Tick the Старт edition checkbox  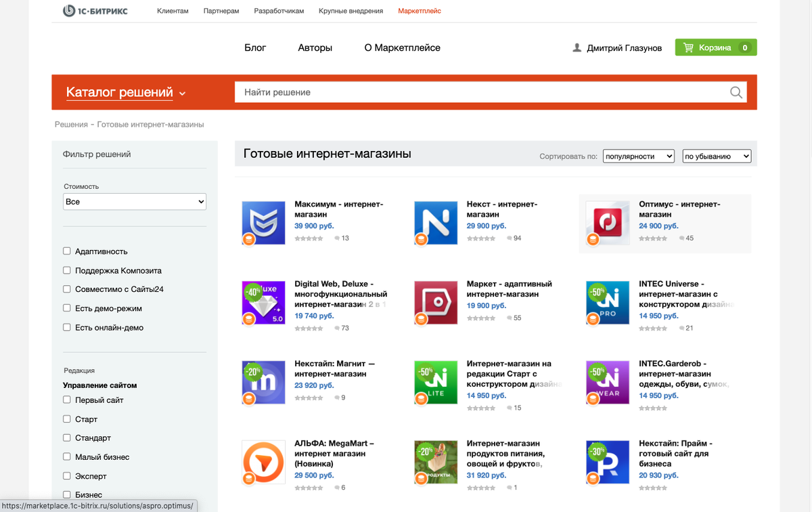pyautogui.click(x=67, y=419)
